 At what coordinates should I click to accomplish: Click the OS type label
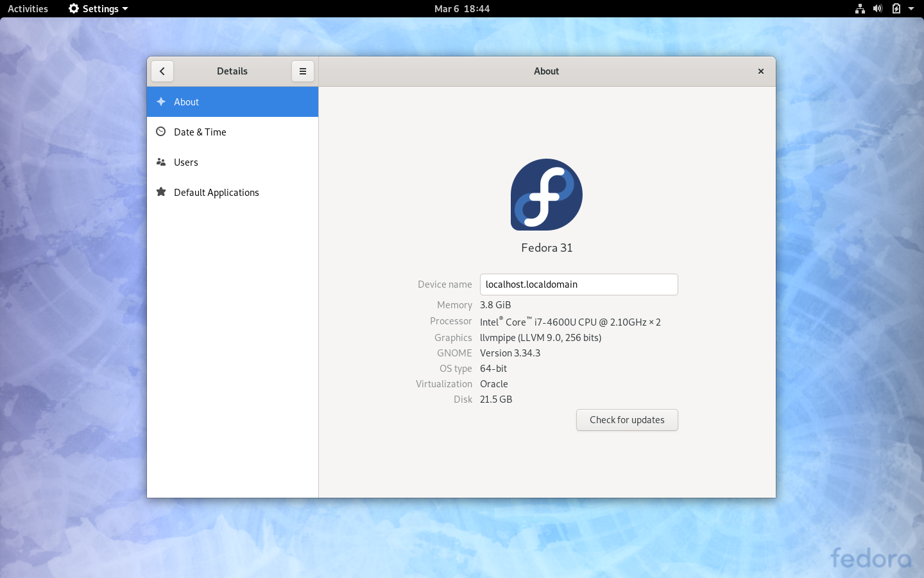click(x=456, y=369)
